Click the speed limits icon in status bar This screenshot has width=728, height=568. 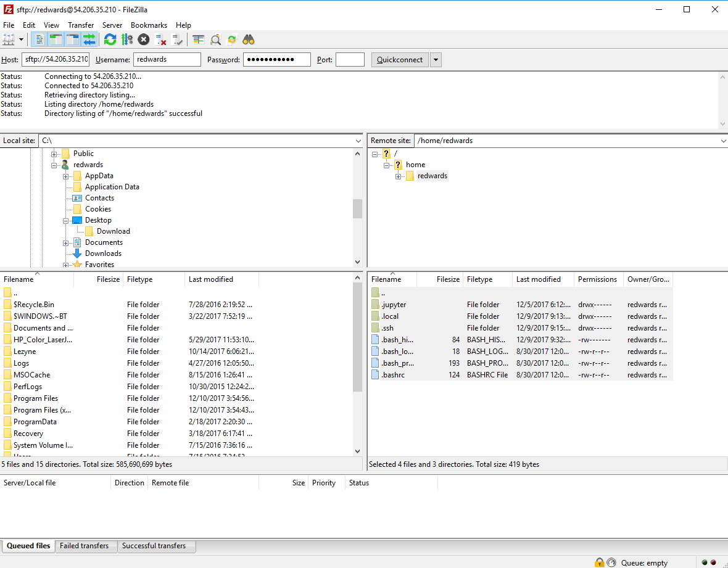(611, 562)
